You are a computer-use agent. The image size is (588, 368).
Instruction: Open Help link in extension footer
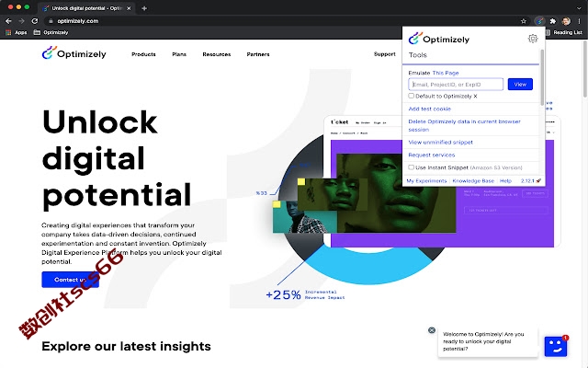coord(505,181)
